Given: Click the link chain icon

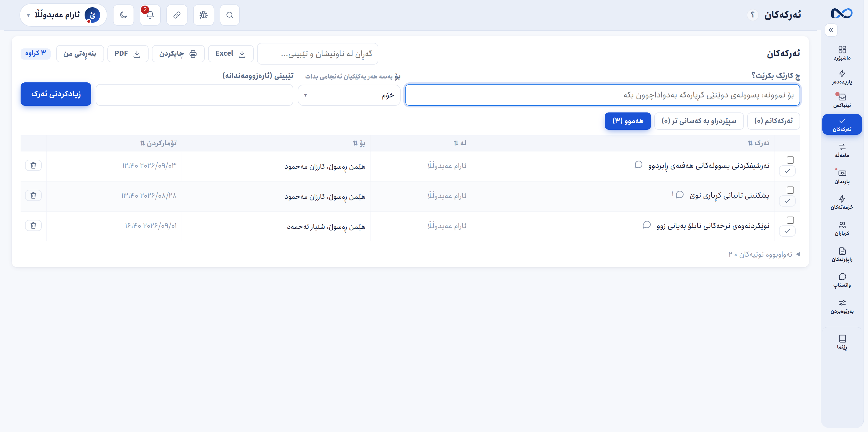Looking at the screenshot, I should [177, 15].
